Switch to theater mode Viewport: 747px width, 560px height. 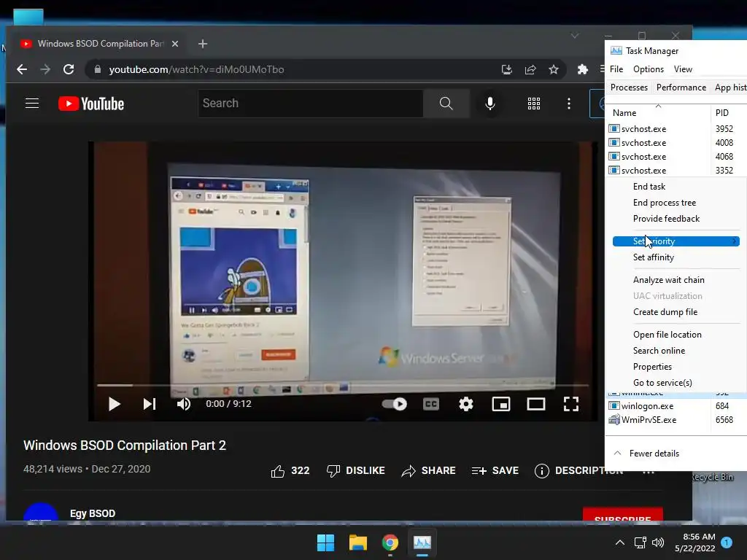(x=536, y=404)
